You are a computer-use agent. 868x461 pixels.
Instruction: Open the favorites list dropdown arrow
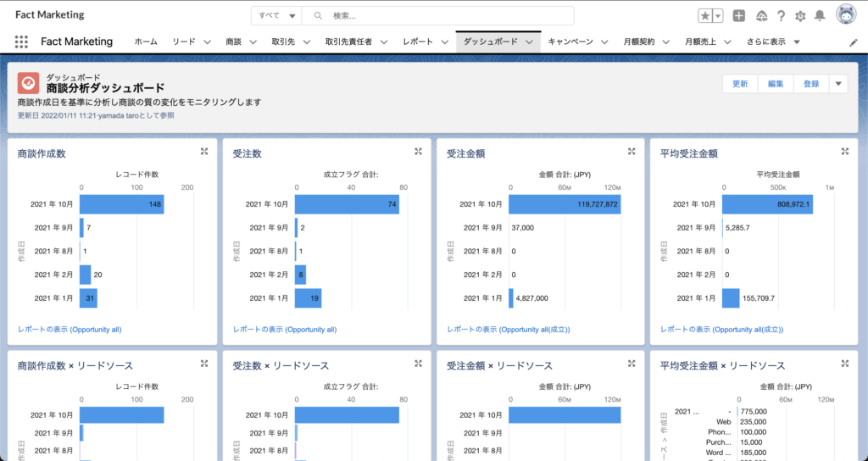pyautogui.click(x=718, y=16)
